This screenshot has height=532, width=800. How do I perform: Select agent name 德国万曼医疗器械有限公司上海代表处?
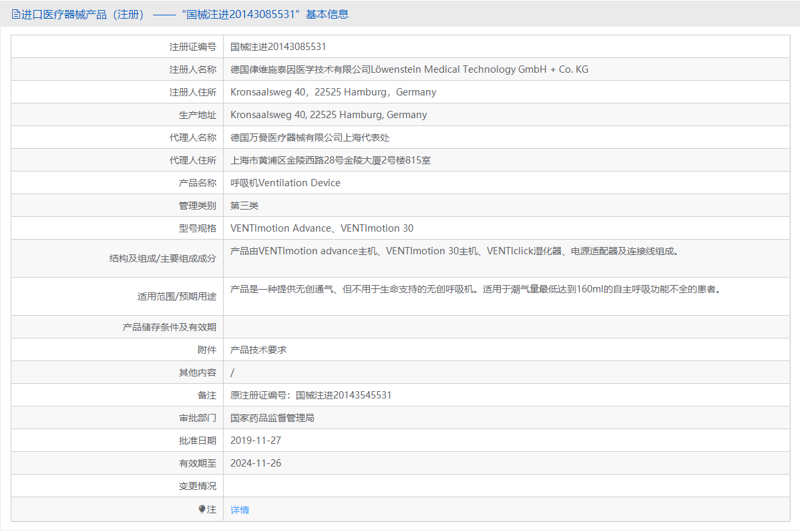coord(310,138)
